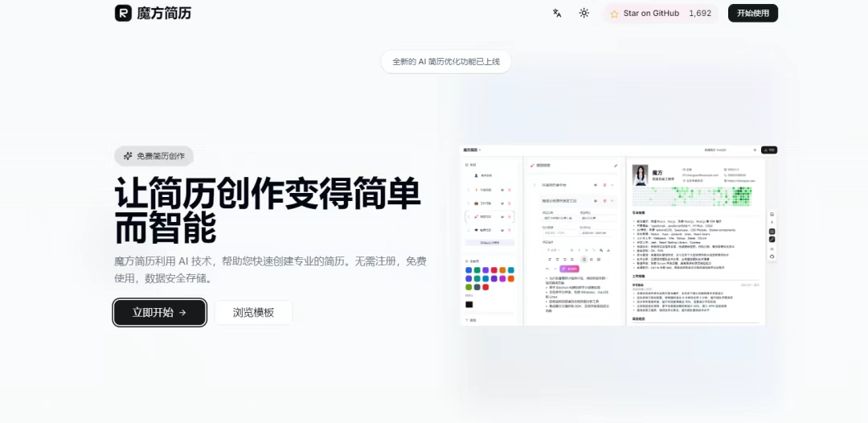Click the 立即开始 button
This screenshot has width=868, height=423.
[x=160, y=312]
